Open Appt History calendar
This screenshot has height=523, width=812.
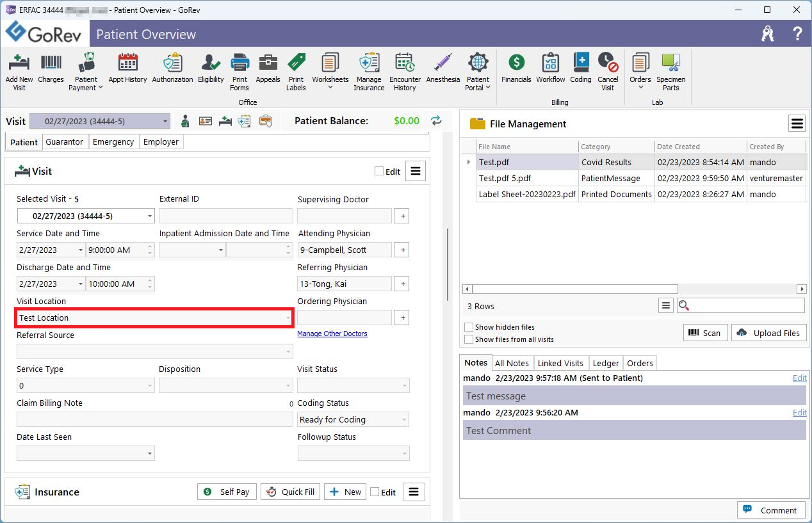click(x=127, y=68)
